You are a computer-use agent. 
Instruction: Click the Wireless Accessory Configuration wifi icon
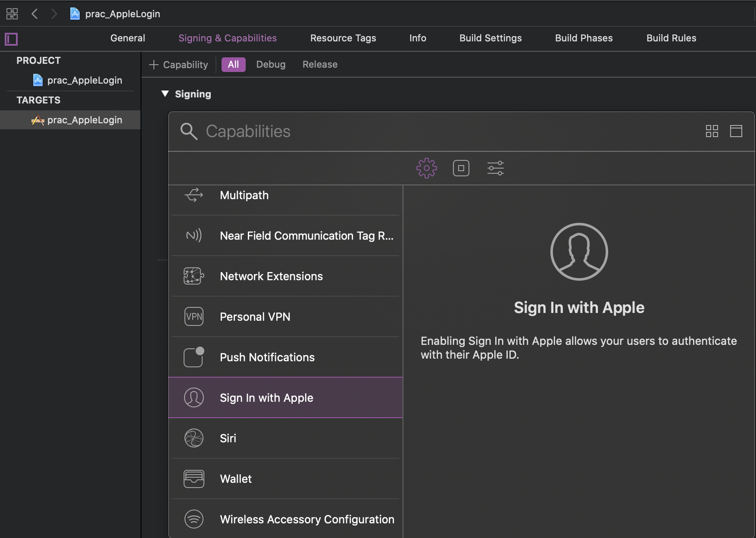pos(194,519)
